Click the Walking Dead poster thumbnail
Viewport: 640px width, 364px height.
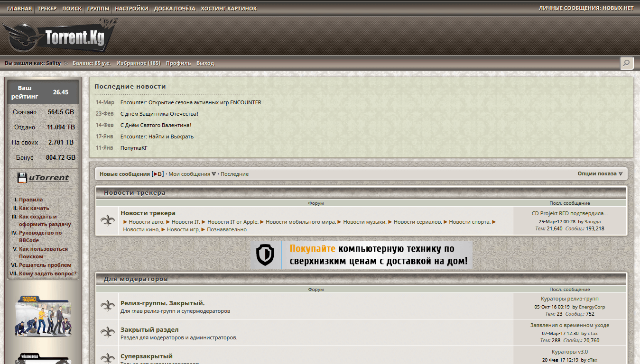pos(43,358)
